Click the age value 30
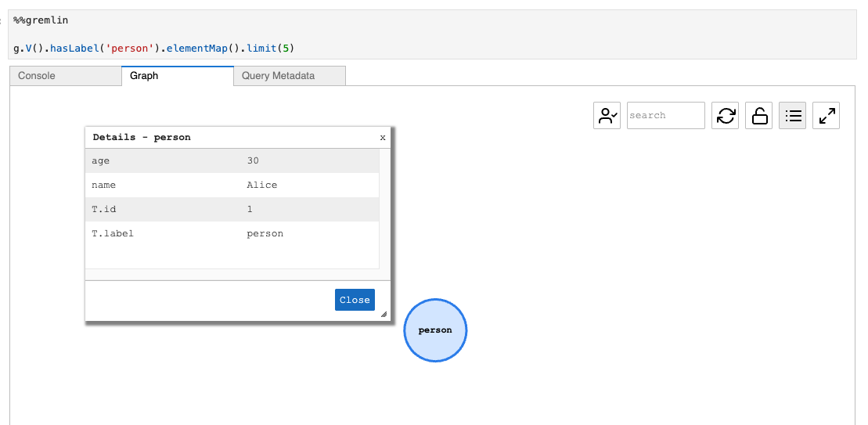Screen dimensions: 868x425 [x=253, y=160]
